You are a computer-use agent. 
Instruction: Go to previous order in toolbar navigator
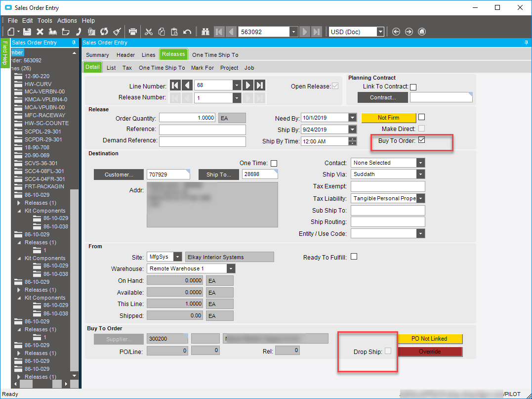pos(231,32)
